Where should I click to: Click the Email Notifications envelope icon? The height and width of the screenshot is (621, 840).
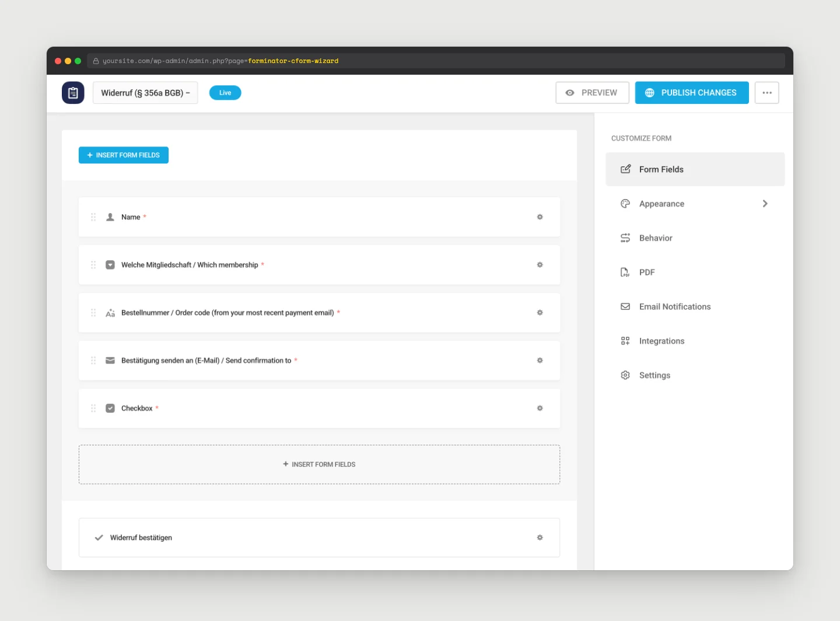625,306
